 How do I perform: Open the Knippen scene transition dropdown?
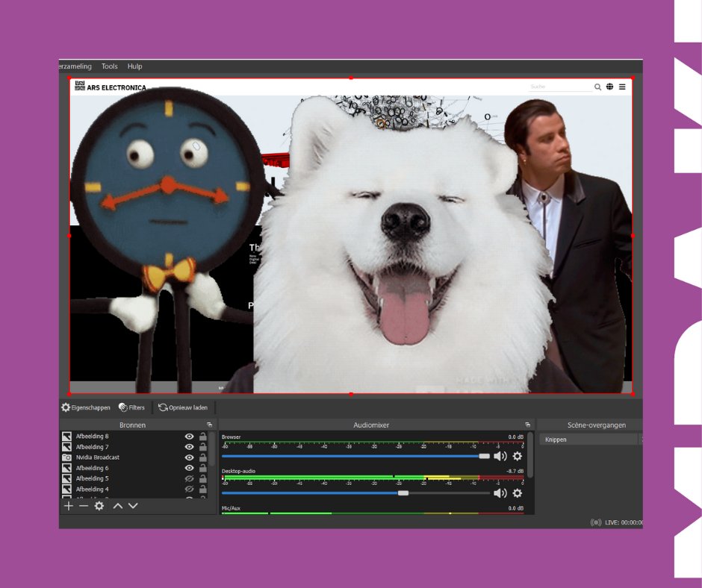pyautogui.click(x=591, y=440)
